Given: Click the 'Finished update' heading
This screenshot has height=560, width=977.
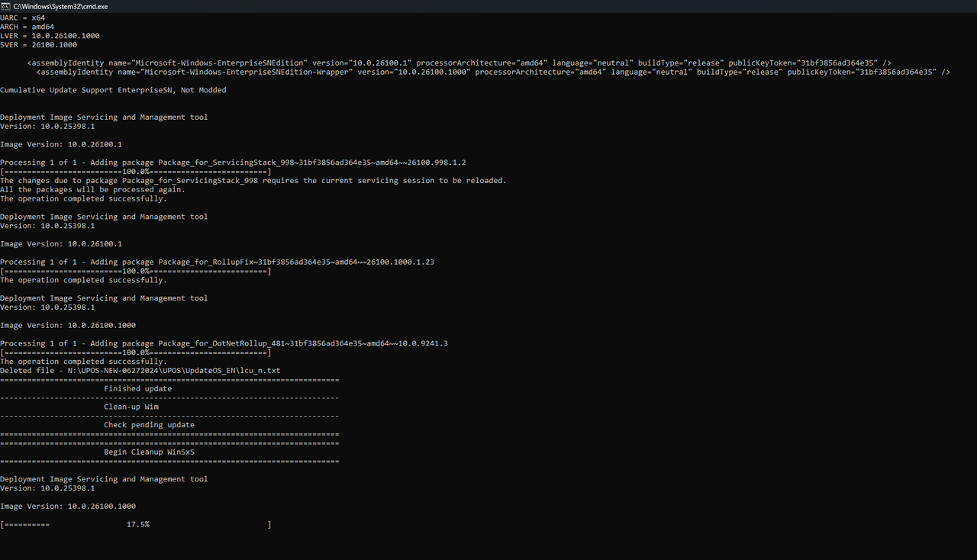Looking at the screenshot, I should pyautogui.click(x=138, y=388).
